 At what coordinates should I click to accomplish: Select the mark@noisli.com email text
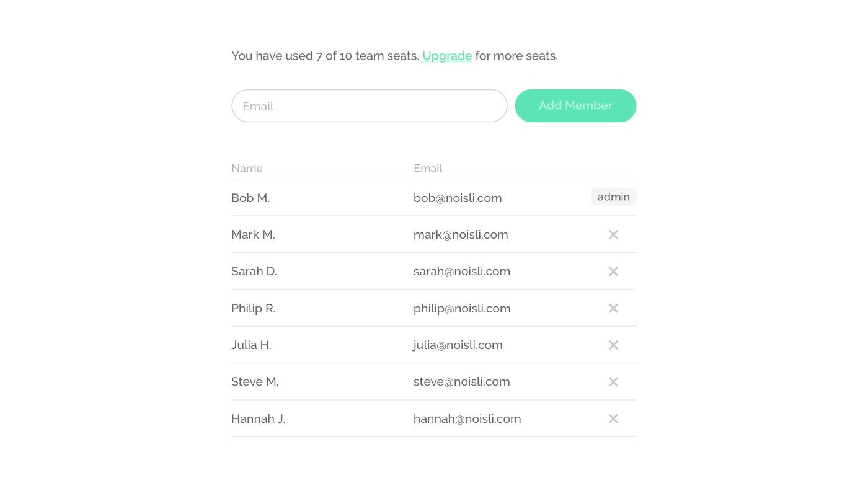(x=461, y=234)
